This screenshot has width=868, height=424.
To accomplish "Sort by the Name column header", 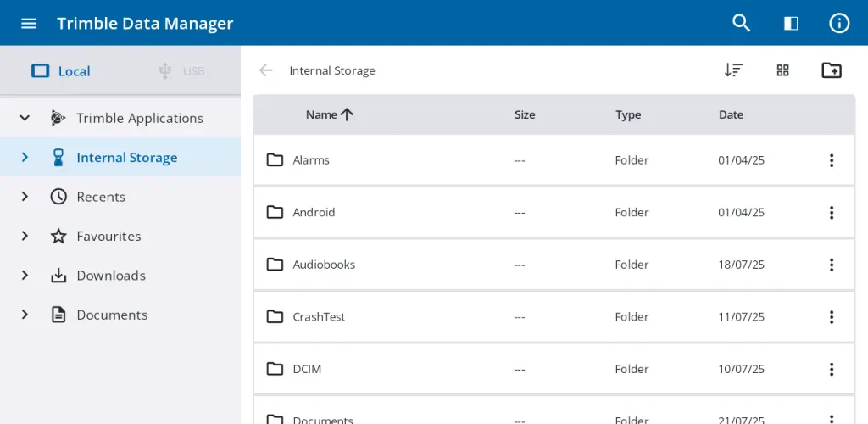I will pyautogui.click(x=330, y=114).
